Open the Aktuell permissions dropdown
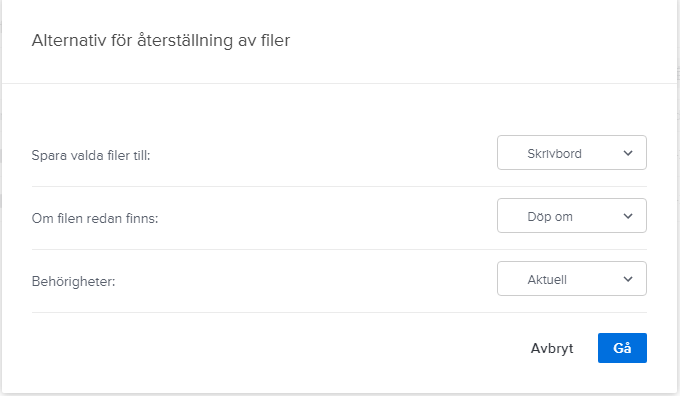The width and height of the screenshot is (680, 396). (572, 278)
